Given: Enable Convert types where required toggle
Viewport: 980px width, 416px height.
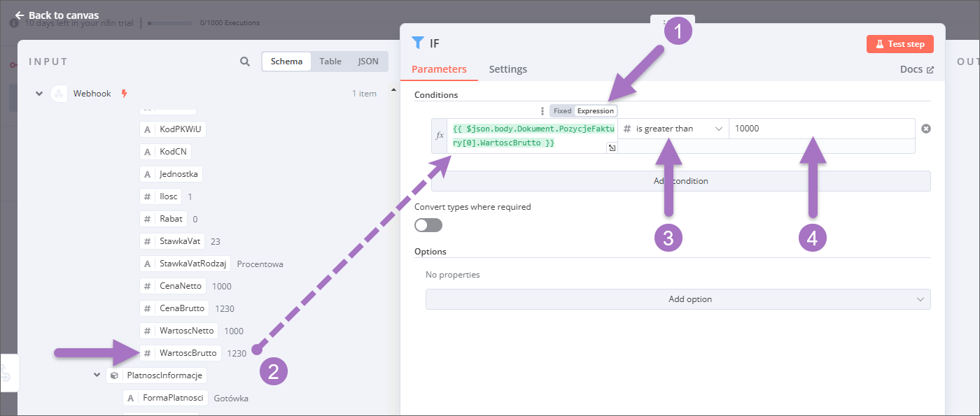Looking at the screenshot, I should [428, 225].
